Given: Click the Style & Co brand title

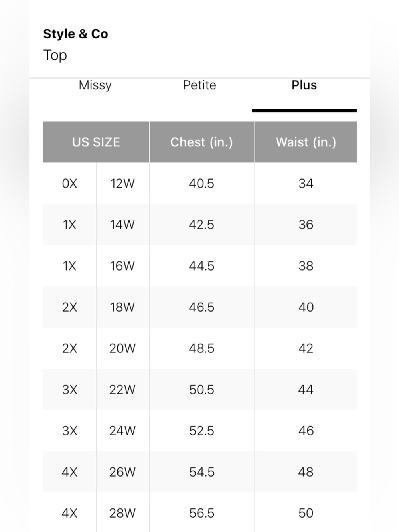Looking at the screenshot, I should [75, 34].
